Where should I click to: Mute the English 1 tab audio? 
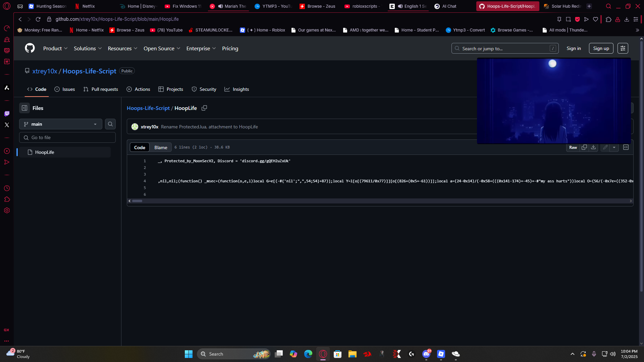coord(400,6)
